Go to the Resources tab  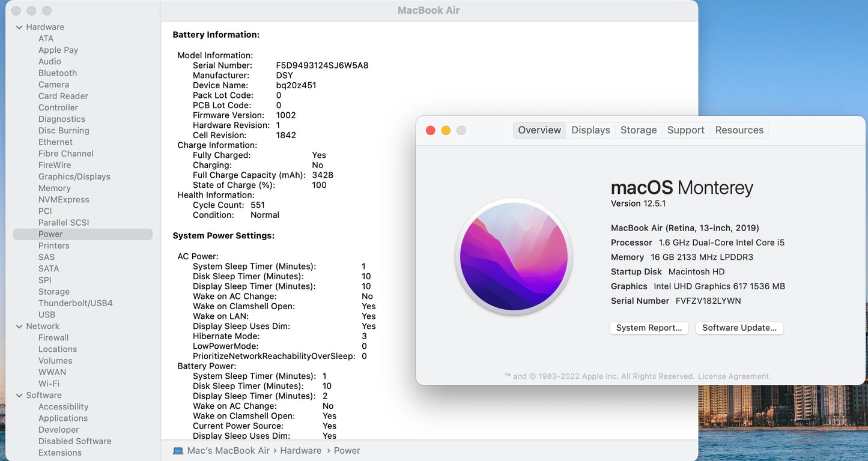(x=739, y=130)
